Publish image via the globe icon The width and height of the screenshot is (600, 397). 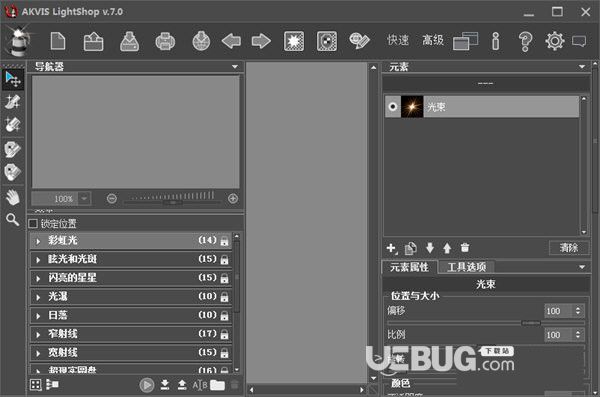[201, 41]
